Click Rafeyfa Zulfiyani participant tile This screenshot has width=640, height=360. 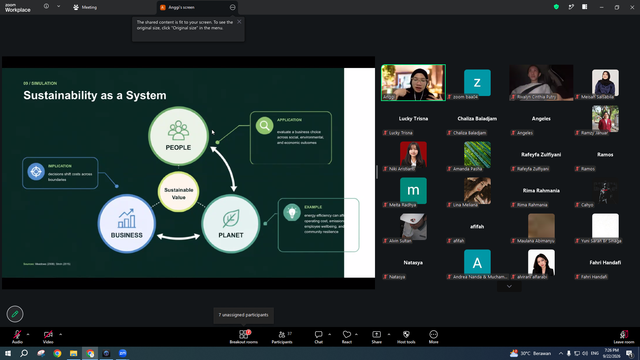(541, 155)
